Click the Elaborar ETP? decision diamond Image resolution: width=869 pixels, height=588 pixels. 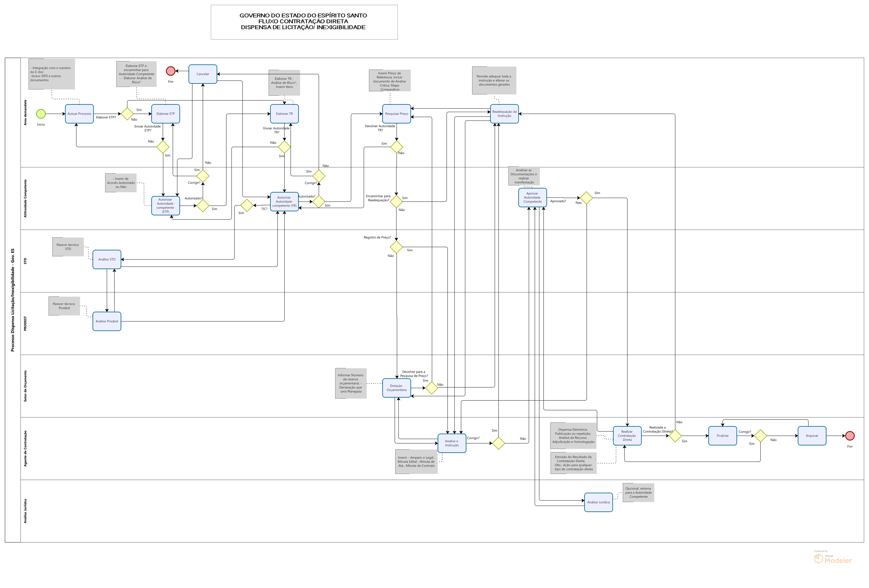[127, 114]
